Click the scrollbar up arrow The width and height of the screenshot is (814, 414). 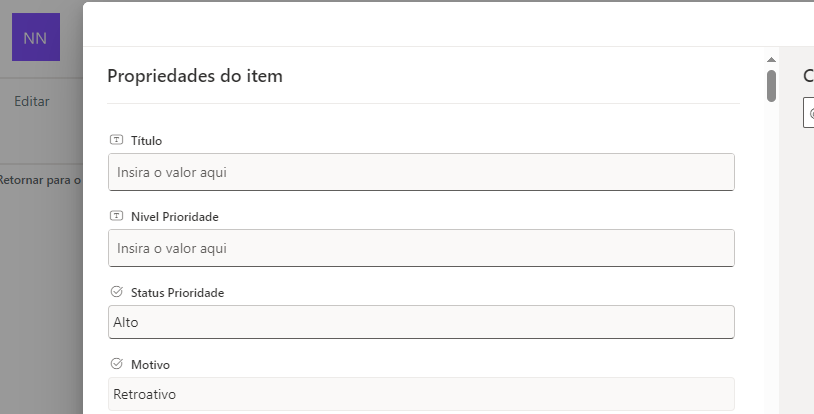pyautogui.click(x=771, y=60)
